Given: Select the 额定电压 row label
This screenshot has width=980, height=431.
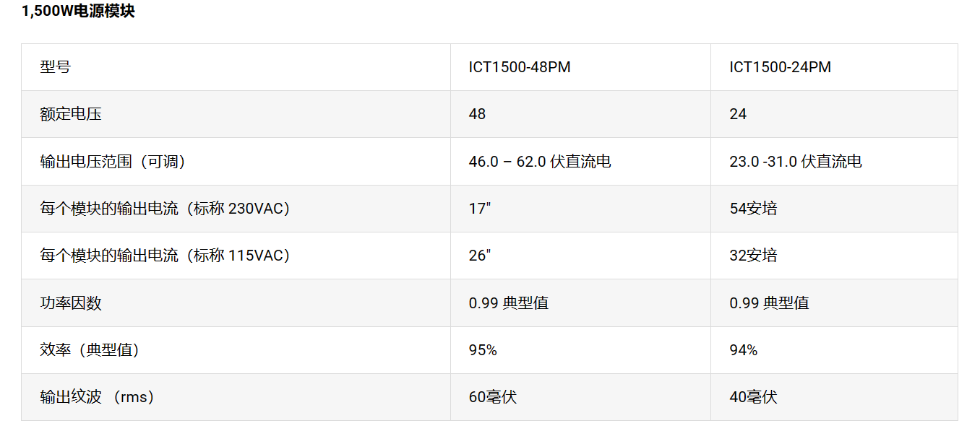Looking at the screenshot, I should click(x=71, y=114).
